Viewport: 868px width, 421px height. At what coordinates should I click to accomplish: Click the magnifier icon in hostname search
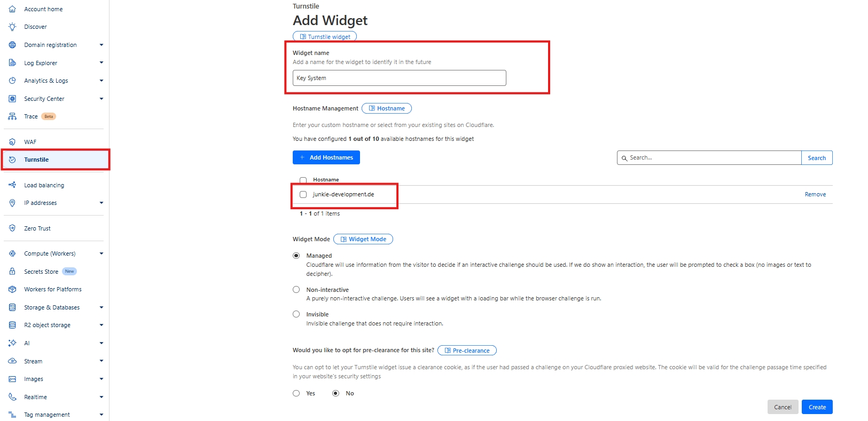click(624, 158)
